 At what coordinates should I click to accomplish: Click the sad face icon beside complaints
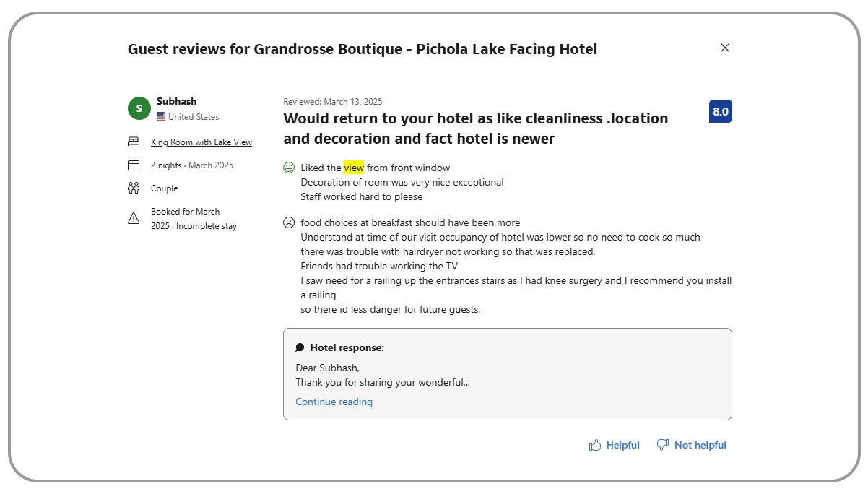pyautogui.click(x=289, y=222)
